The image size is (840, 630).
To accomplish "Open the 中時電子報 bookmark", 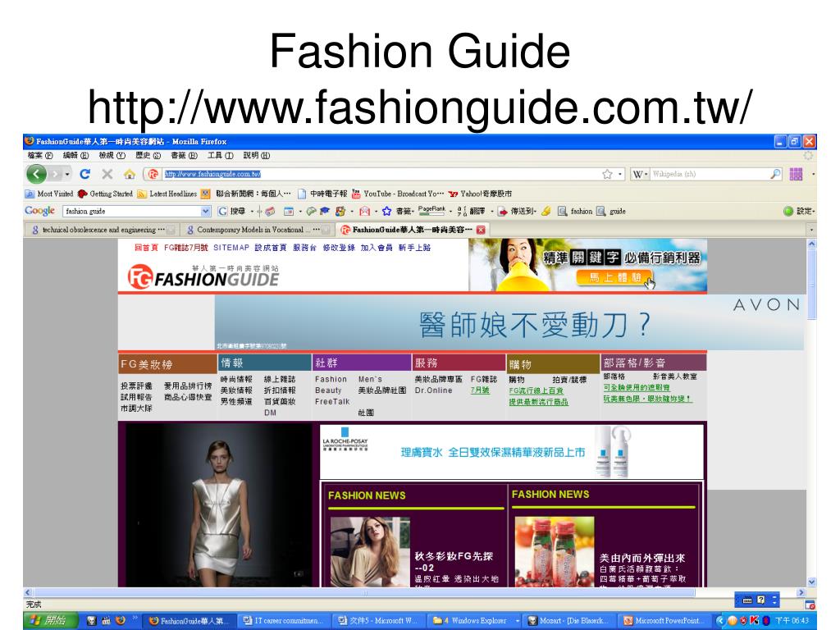I will click(322, 194).
